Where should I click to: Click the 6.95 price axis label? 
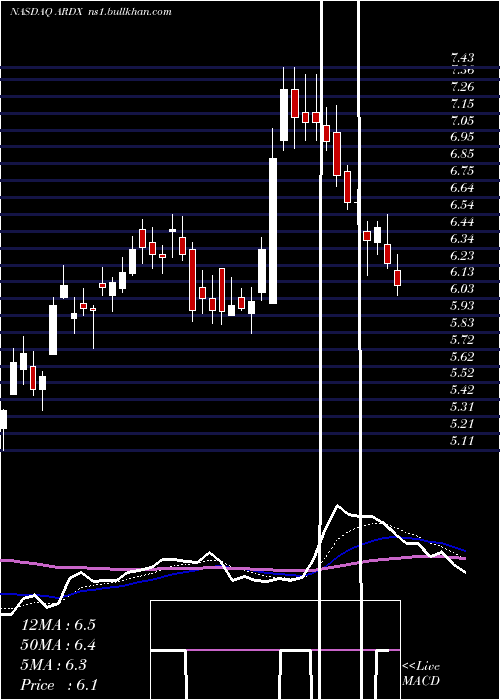click(462, 137)
